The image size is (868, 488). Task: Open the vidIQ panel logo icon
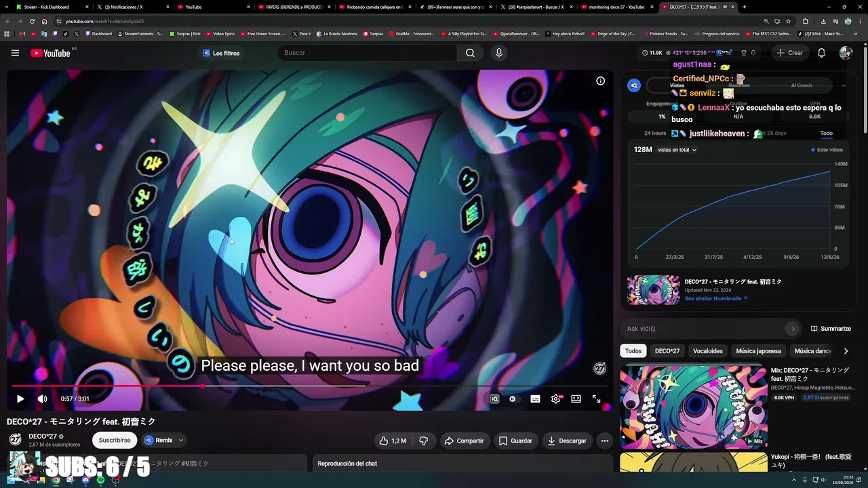[634, 85]
